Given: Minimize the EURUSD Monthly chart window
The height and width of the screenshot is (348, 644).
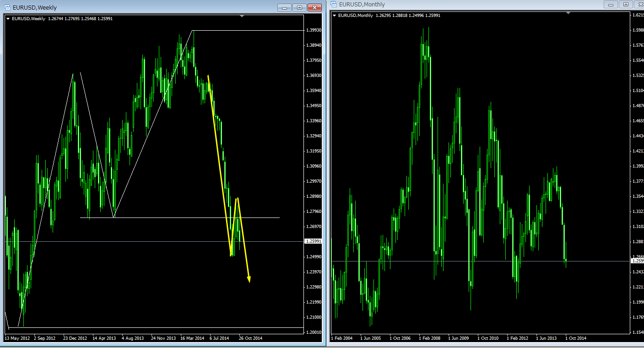Looking at the screenshot, I should [x=611, y=5].
